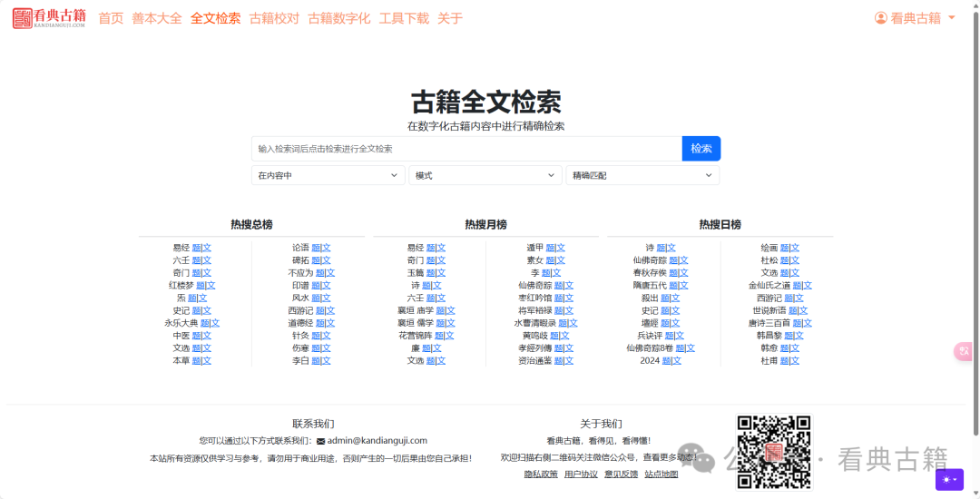Click the 文 link beside 针灸
This screenshot has width=980, height=499.
click(x=327, y=336)
